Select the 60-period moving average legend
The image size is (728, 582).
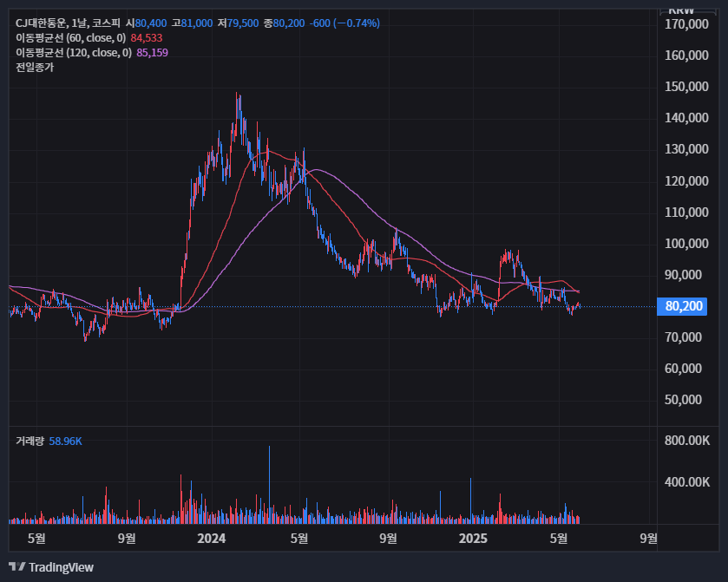(x=70, y=38)
